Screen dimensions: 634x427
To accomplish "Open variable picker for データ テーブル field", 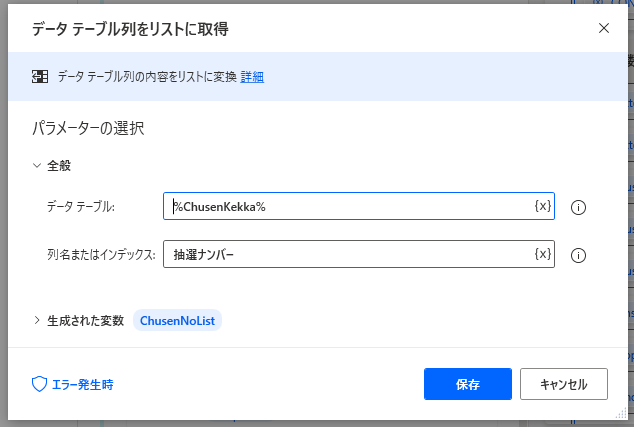I will pyautogui.click(x=541, y=206).
